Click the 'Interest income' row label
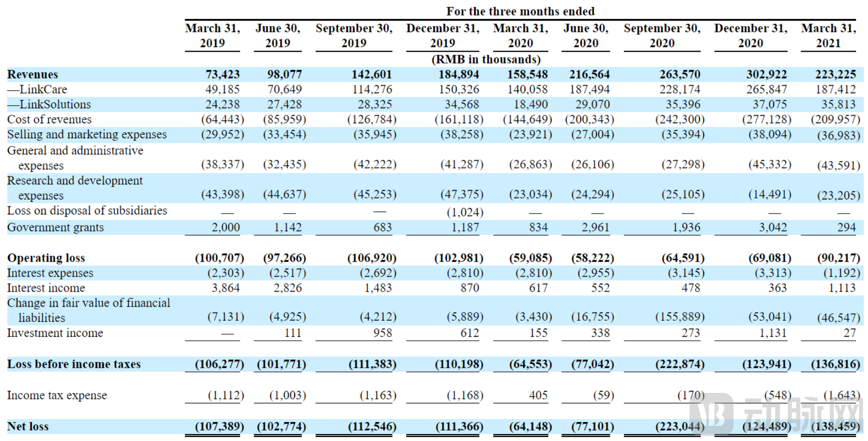 (46, 288)
